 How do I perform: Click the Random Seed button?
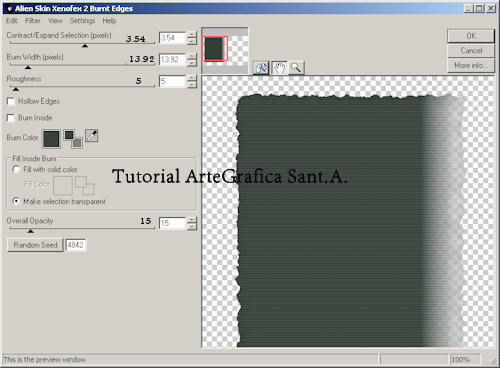click(x=35, y=245)
